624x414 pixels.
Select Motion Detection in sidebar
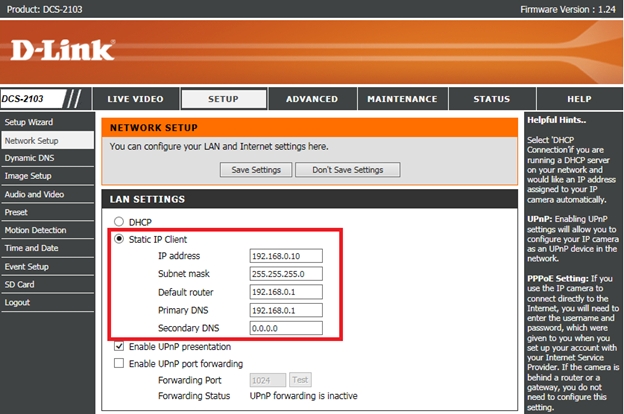[x=35, y=230]
